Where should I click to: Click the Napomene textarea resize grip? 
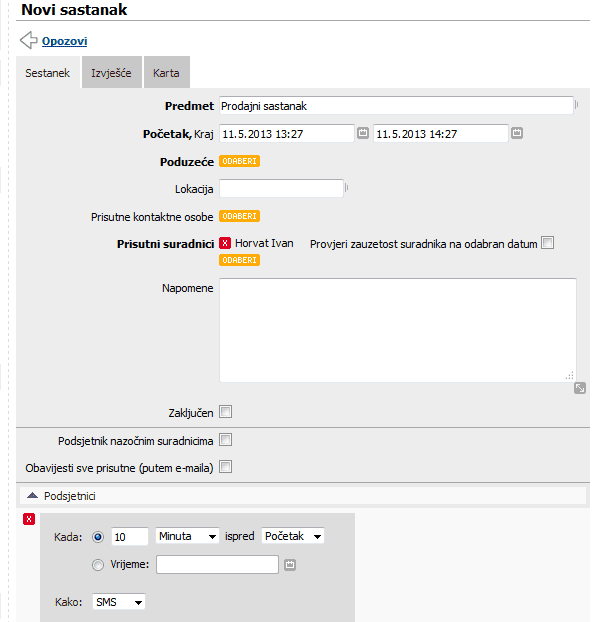pyautogui.click(x=570, y=375)
